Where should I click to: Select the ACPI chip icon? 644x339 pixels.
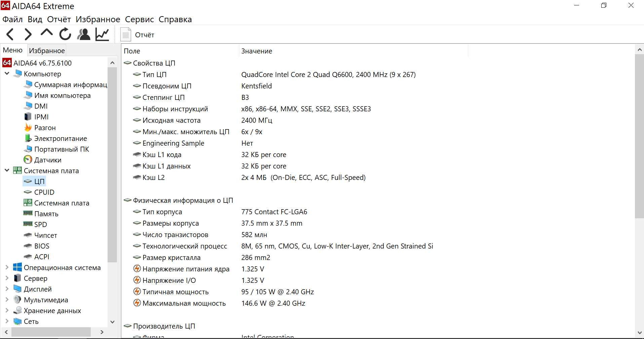[28, 257]
